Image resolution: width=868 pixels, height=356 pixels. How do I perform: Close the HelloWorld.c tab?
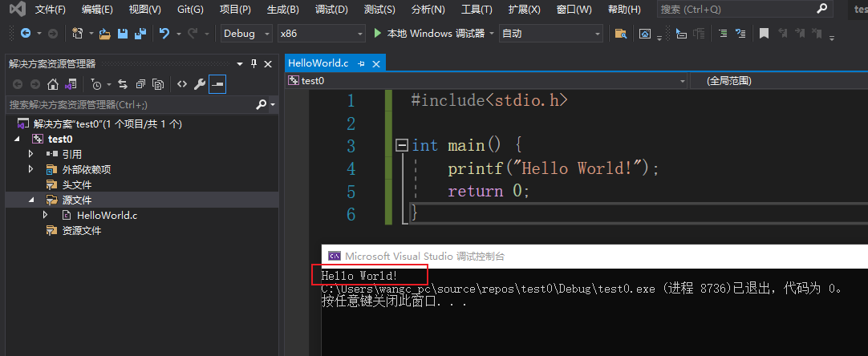pos(377,63)
